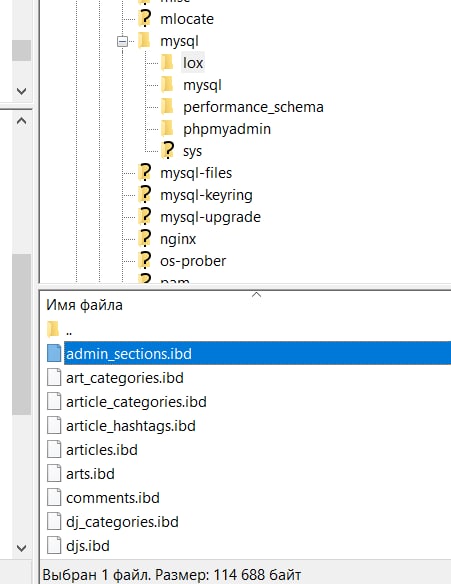The width and height of the screenshot is (451, 584).
Task: Sort by the 'Имя файла' column header
Action: (84, 305)
